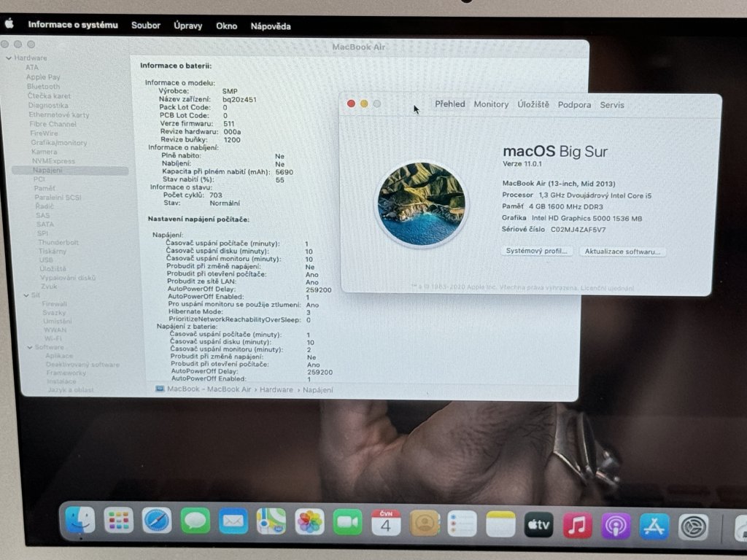Select ATA in the sidebar

(32, 67)
